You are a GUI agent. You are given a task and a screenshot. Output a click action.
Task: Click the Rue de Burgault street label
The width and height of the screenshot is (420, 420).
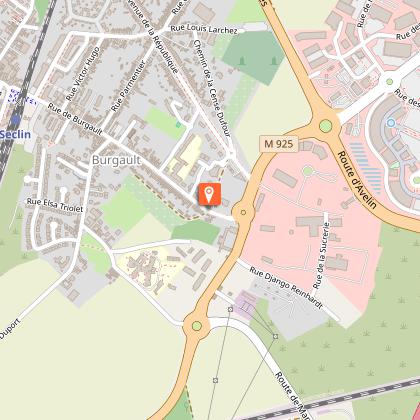point(75,119)
